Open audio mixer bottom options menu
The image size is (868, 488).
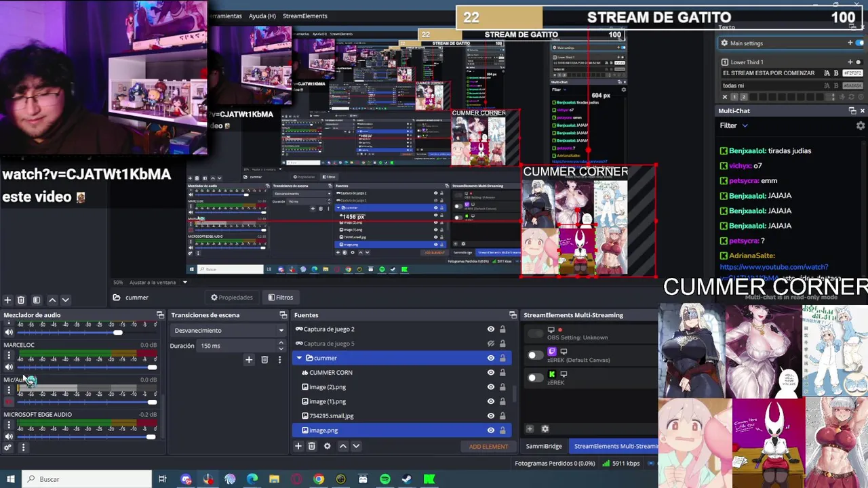(23, 447)
